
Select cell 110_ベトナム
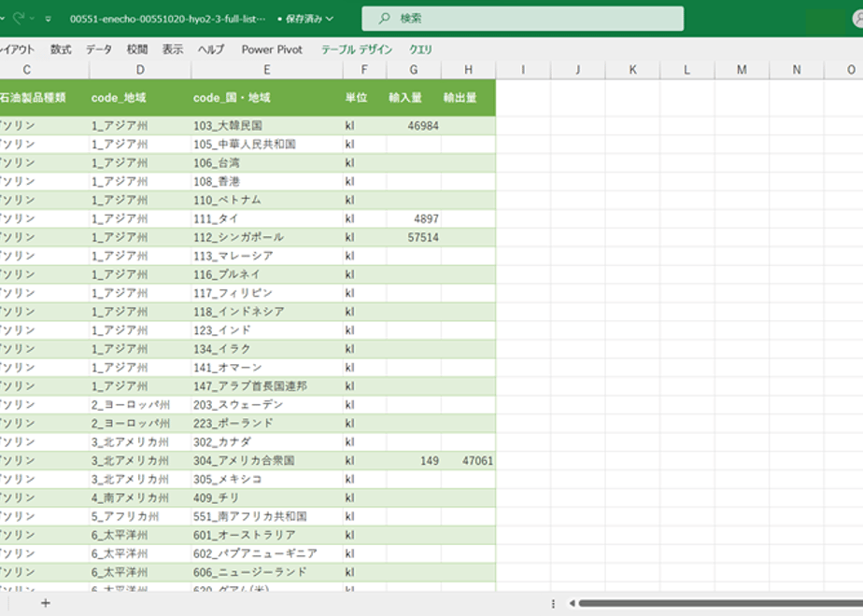pyautogui.click(x=266, y=200)
